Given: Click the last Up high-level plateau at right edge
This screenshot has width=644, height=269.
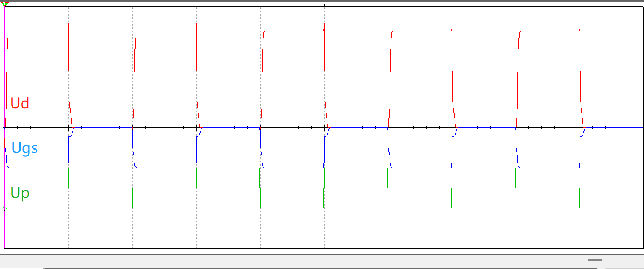Looking at the screenshot, I should [611, 168].
